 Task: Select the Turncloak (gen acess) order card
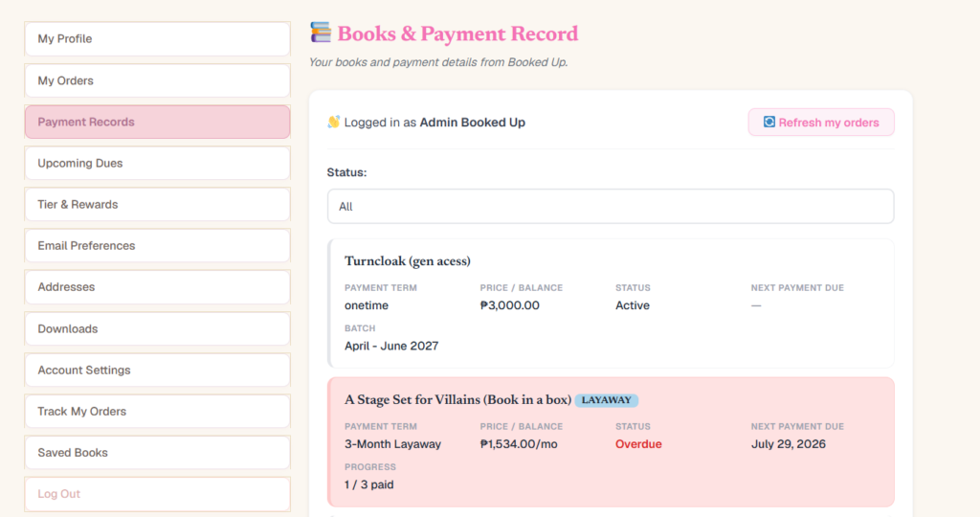611,303
